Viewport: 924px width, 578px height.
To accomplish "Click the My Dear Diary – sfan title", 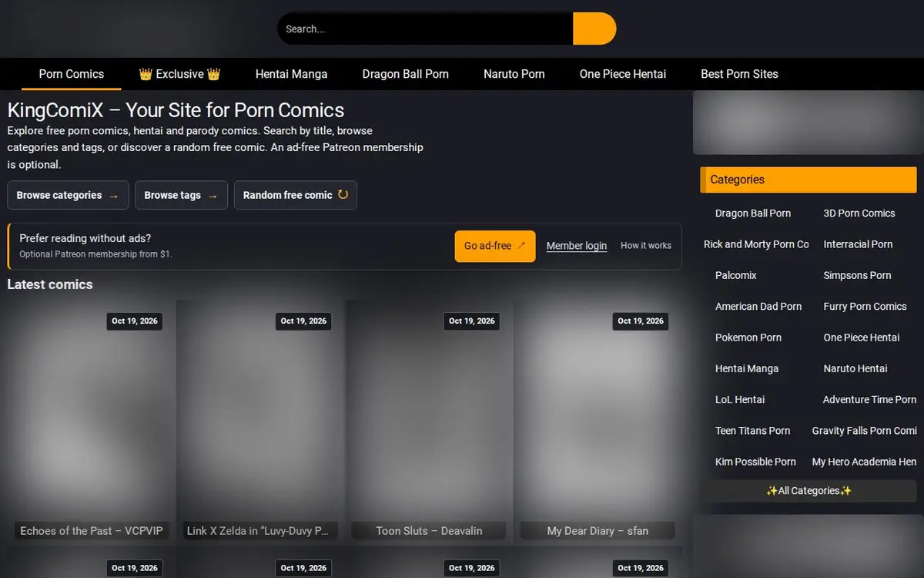I will tap(598, 531).
